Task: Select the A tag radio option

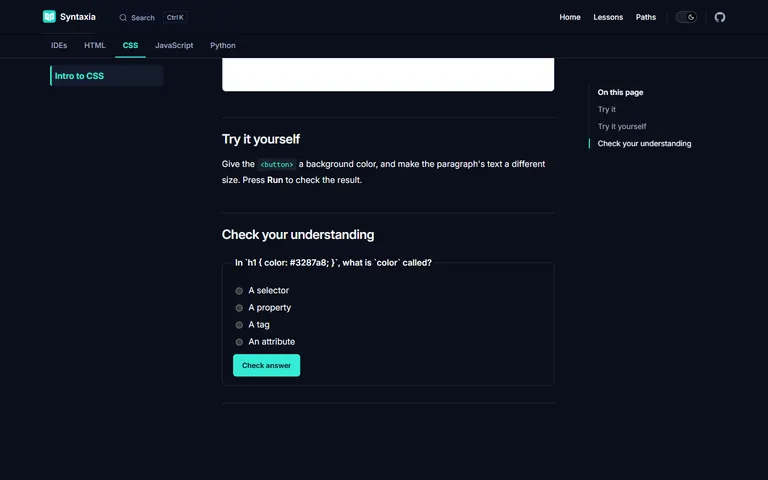Action: (239, 325)
